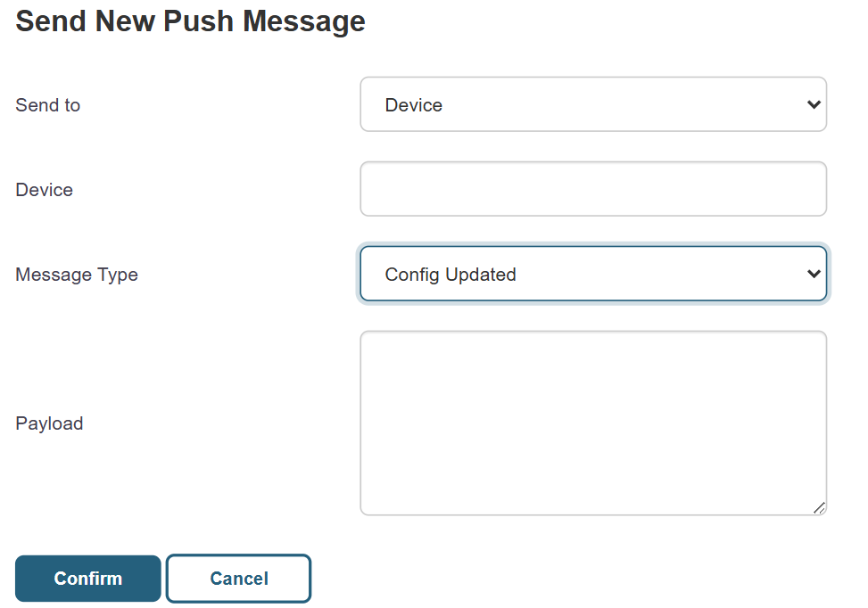868x608 pixels.
Task: Click inside the Payload text area
Action: [593, 423]
